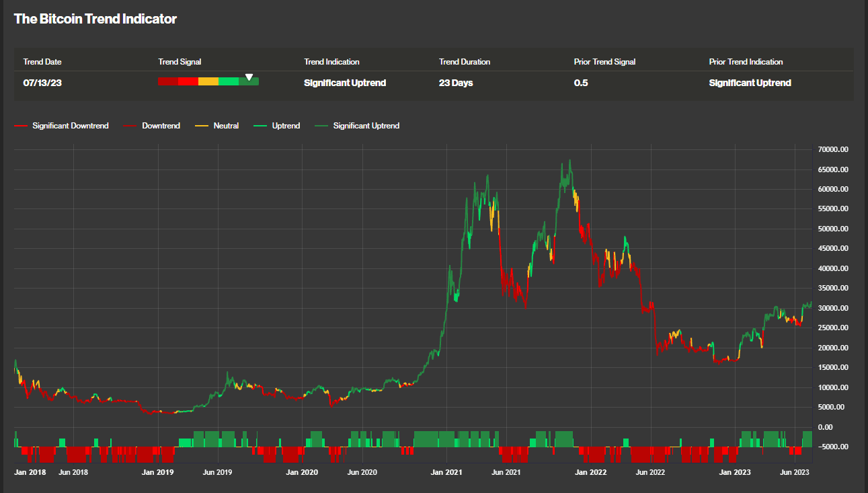Click the 70000.00 y-axis label

pos(834,149)
